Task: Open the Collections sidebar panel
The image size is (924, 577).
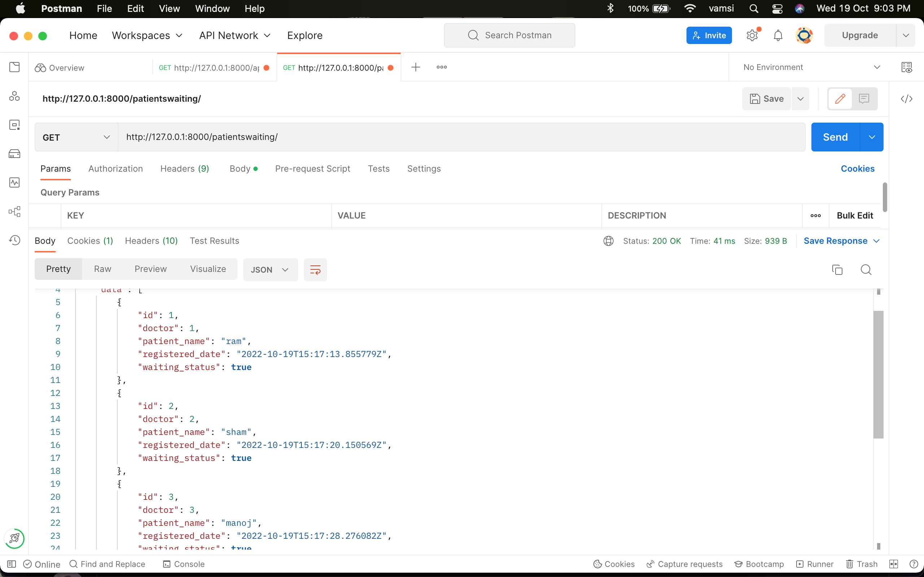Action: [x=14, y=67]
